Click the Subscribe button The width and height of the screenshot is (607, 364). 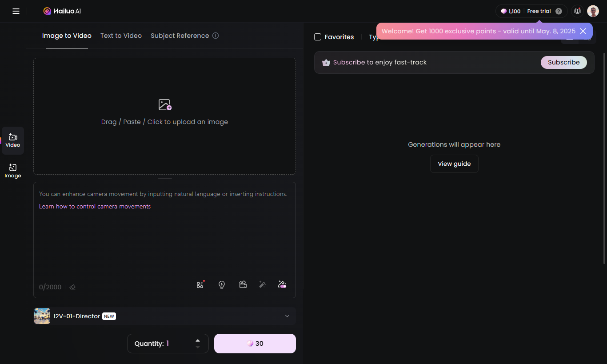coord(563,62)
